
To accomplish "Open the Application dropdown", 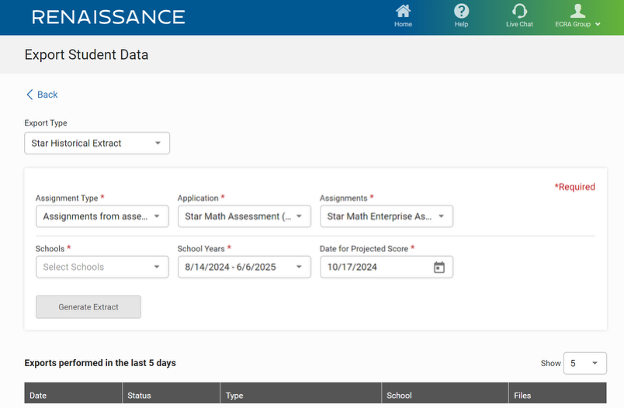I will (x=244, y=216).
